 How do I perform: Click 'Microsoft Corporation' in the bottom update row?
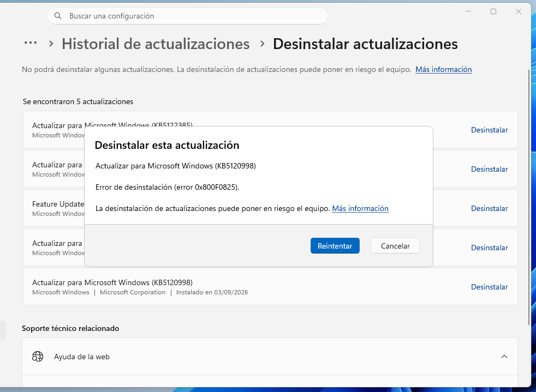point(133,292)
